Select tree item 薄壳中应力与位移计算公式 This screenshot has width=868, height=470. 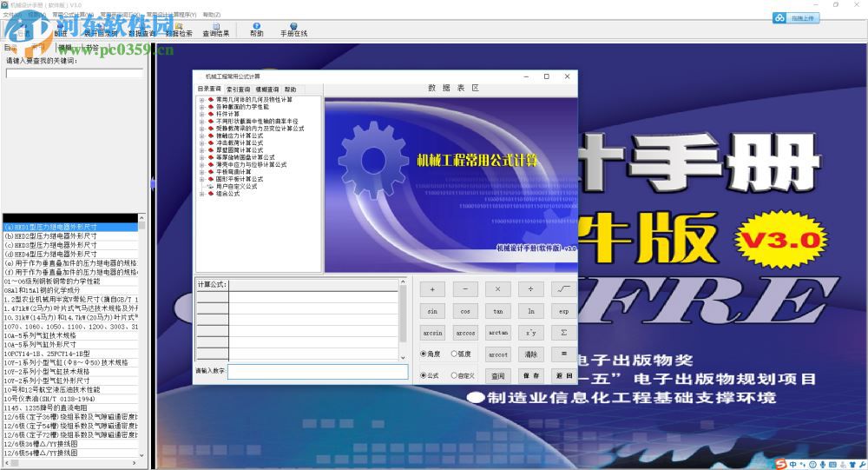(x=252, y=164)
